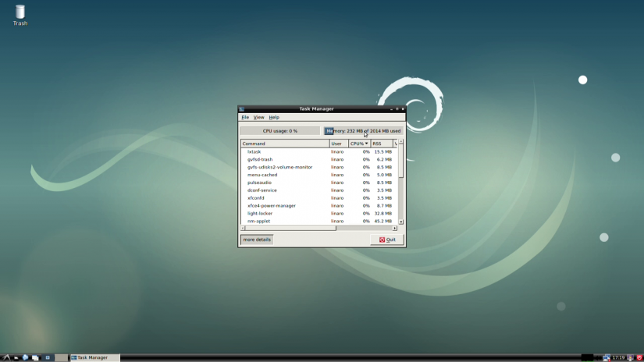Launch the web browser from panel
This screenshot has height=362, width=644.
(x=25, y=357)
